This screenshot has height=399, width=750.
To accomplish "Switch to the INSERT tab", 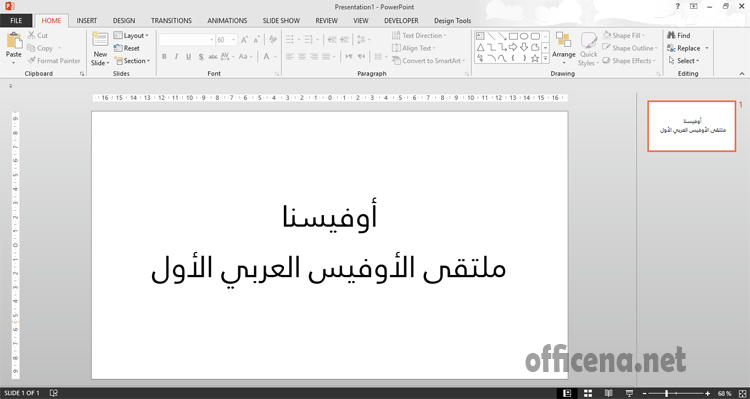I will (x=87, y=21).
